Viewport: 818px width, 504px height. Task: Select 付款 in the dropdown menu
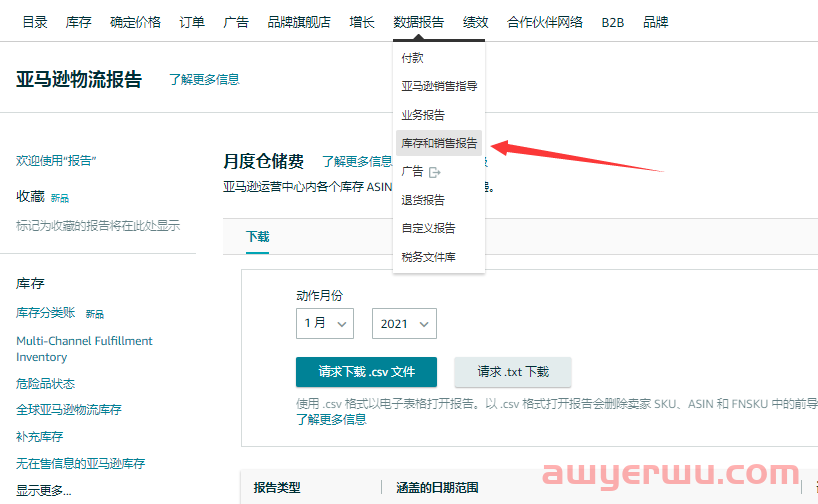(412, 58)
